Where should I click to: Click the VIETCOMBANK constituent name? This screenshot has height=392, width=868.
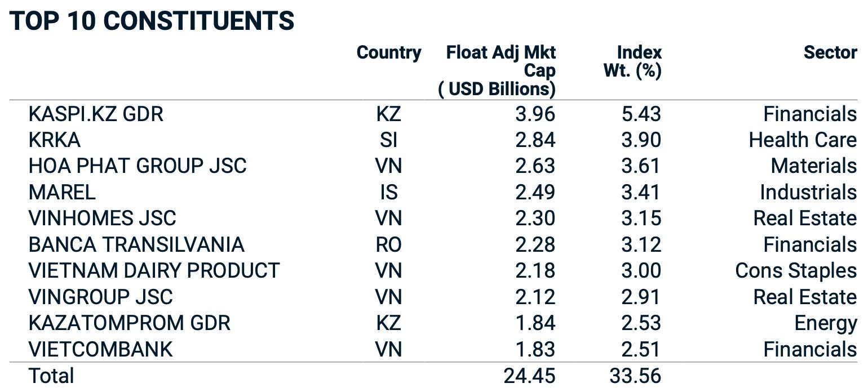(x=100, y=349)
